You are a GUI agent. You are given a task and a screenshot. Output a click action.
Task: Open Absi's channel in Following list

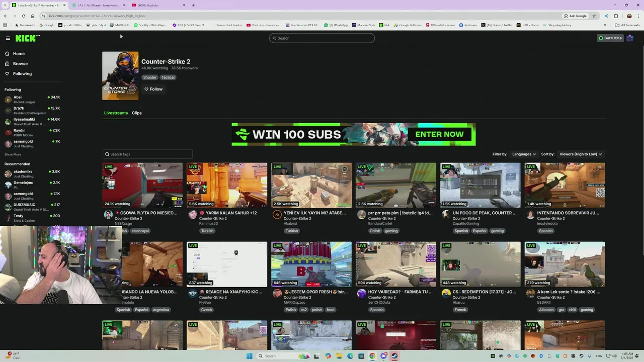32,99
